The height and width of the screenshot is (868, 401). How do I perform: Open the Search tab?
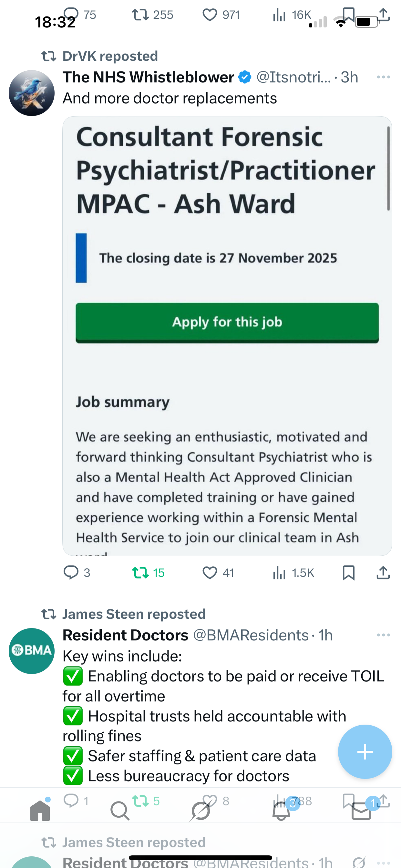[x=120, y=811]
